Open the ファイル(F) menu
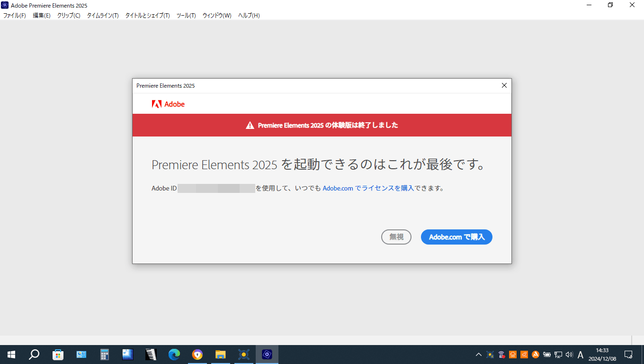This screenshot has width=644, height=364. 15,16
